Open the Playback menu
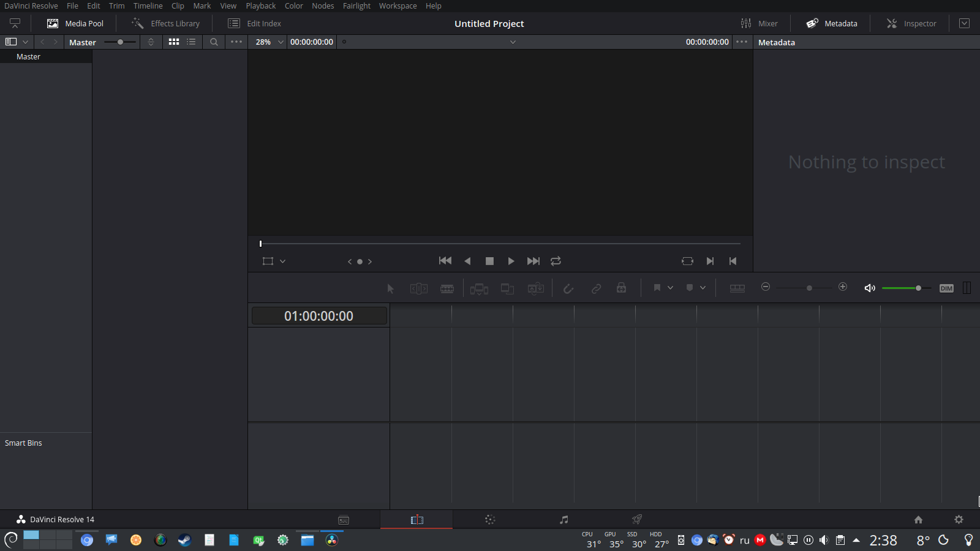980x551 pixels. pos(260,6)
